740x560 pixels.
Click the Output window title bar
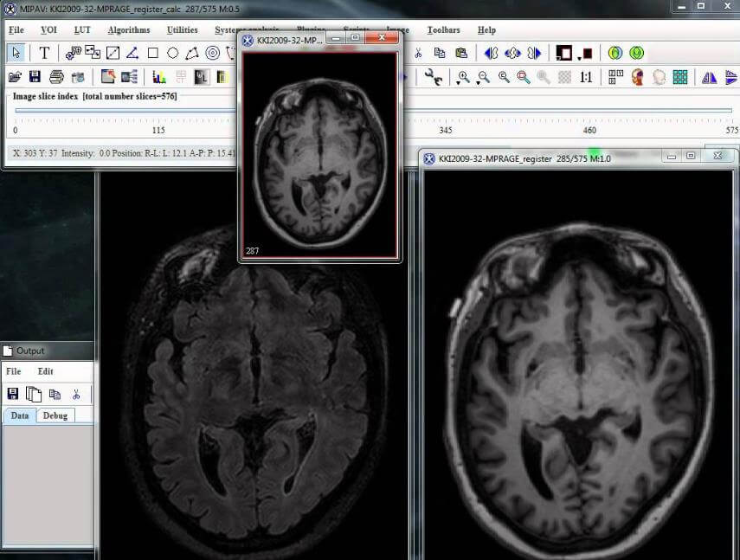click(48, 351)
